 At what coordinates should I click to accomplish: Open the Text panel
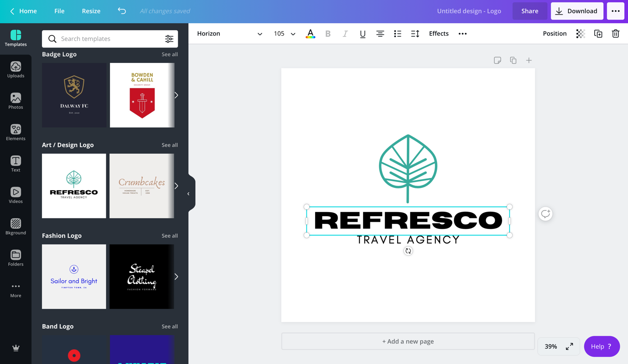tap(16, 164)
